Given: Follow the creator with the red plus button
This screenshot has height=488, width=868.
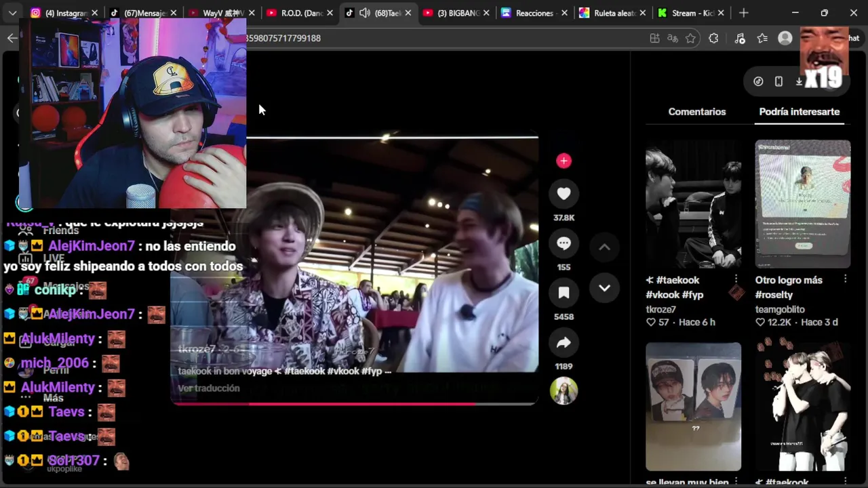Looking at the screenshot, I should coord(564,161).
